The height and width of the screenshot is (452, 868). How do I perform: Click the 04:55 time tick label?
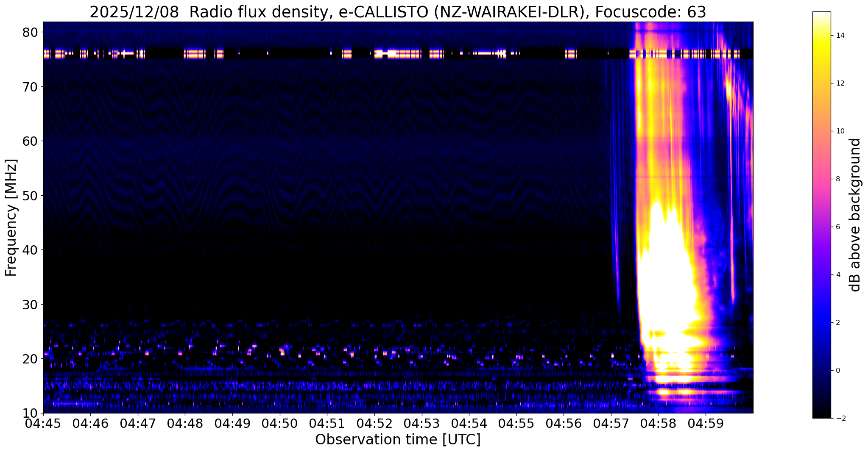pyautogui.click(x=516, y=423)
